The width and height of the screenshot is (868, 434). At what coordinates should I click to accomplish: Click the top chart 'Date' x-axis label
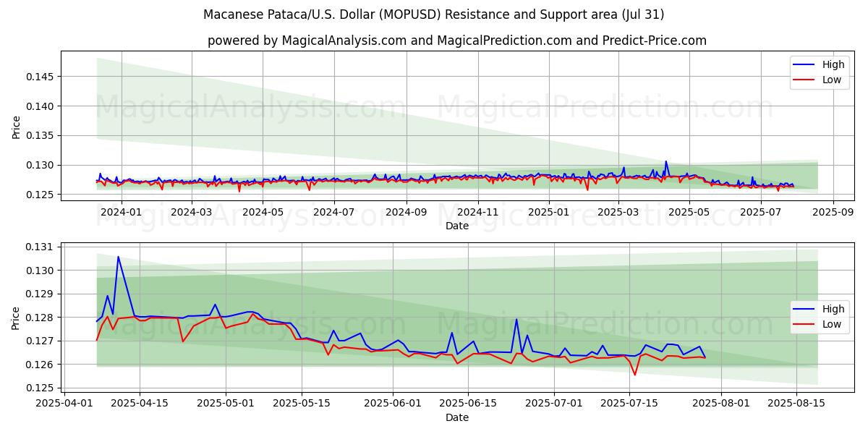point(457,226)
